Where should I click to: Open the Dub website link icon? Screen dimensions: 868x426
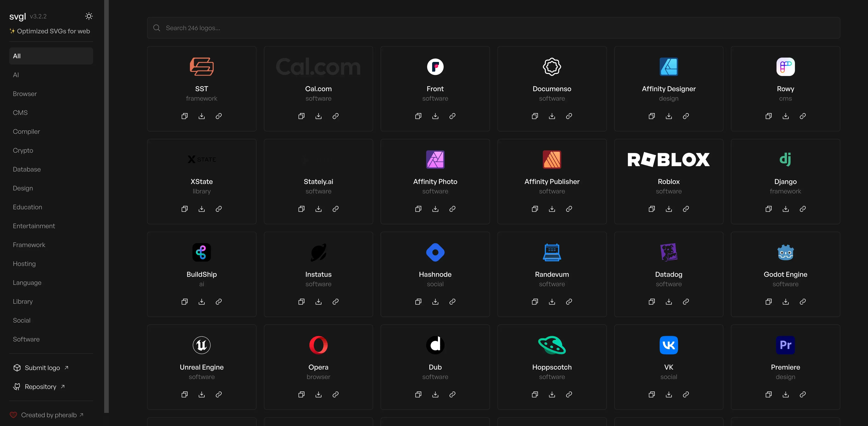click(x=452, y=394)
